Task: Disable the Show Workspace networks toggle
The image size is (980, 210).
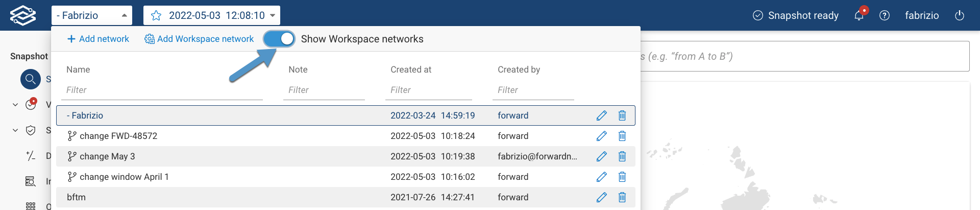Action: pyautogui.click(x=279, y=39)
